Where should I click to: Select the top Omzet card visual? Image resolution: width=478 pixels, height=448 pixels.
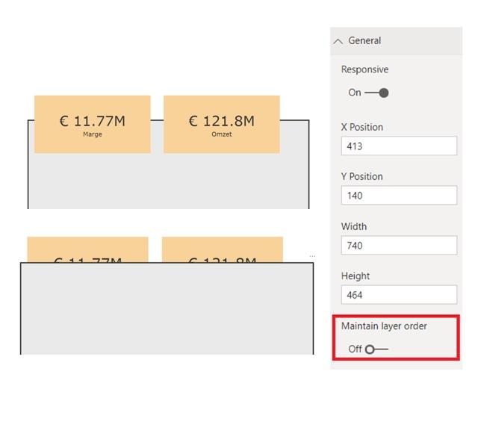click(221, 124)
